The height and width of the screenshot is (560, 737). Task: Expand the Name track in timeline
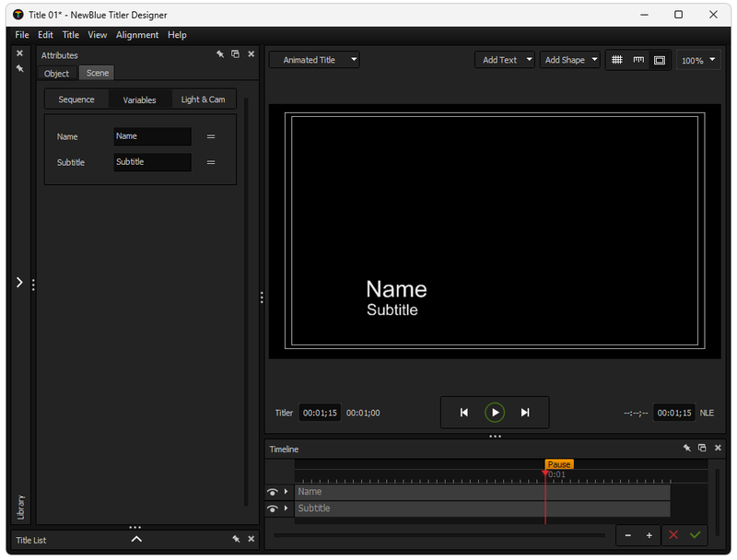pos(286,492)
